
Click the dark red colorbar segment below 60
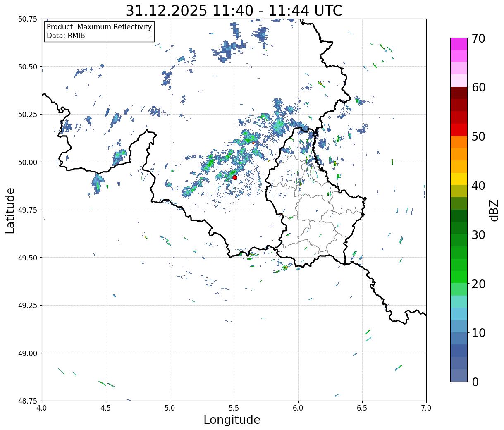tap(459, 93)
